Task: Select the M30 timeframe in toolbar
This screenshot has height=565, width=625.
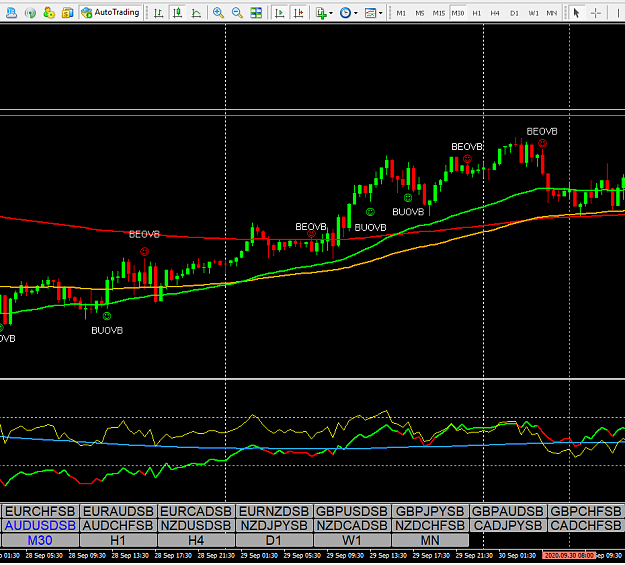Action: pos(458,13)
